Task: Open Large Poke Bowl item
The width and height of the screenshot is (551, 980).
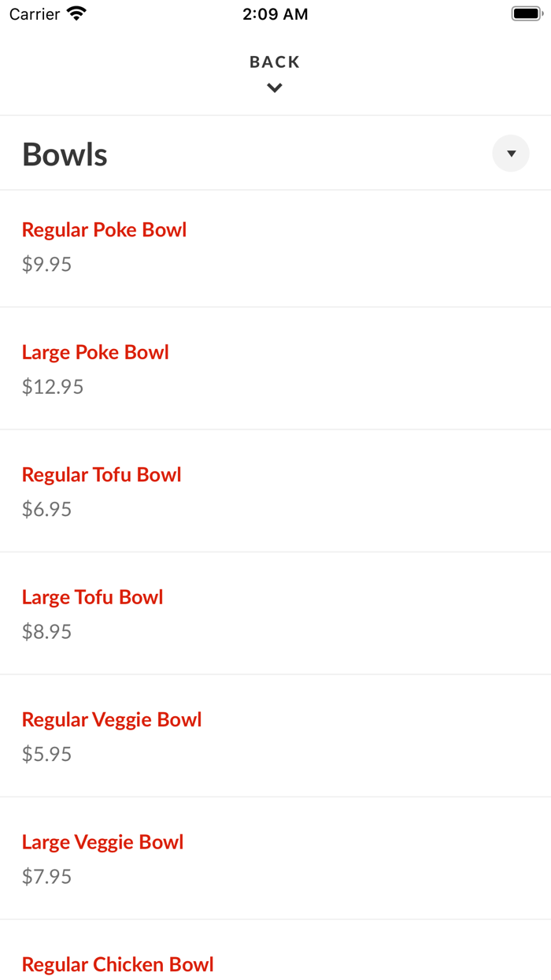Action: pyautogui.click(x=95, y=352)
